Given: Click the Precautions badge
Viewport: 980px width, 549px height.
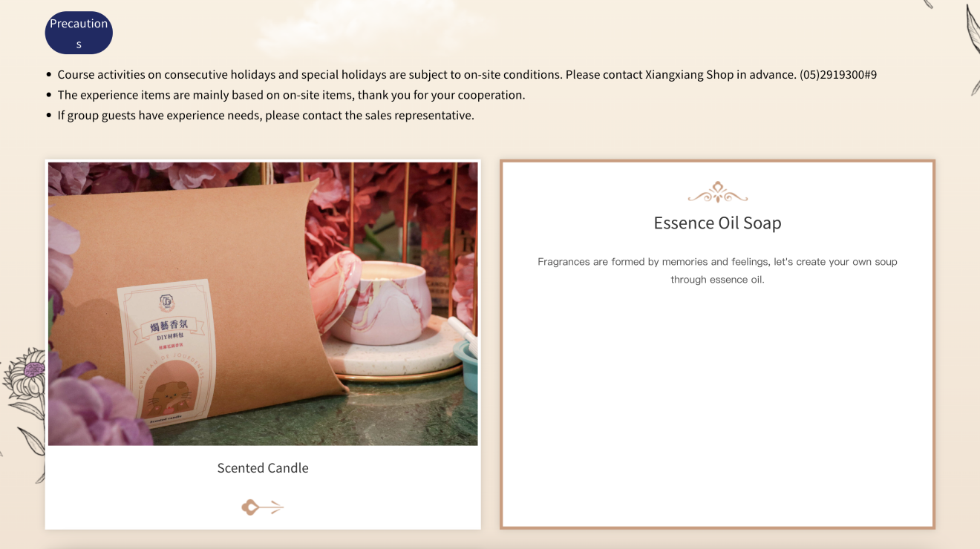Looking at the screenshot, I should [x=79, y=33].
